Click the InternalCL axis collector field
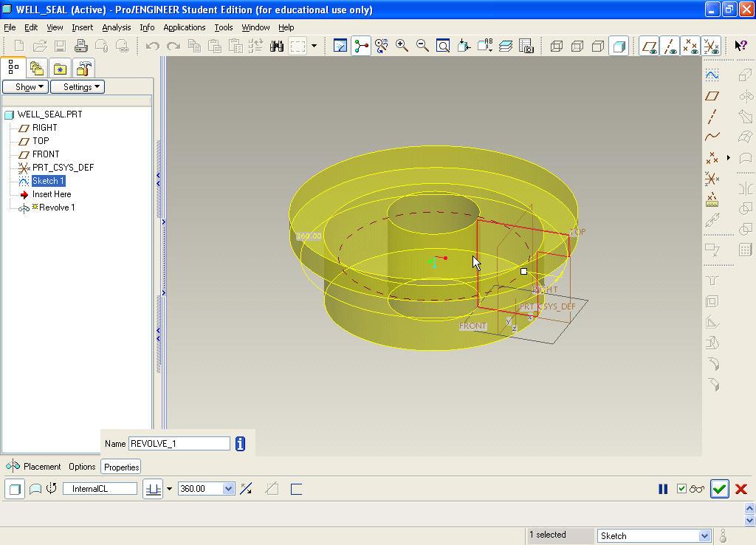Screen dimensions: 756x545 click(100, 489)
